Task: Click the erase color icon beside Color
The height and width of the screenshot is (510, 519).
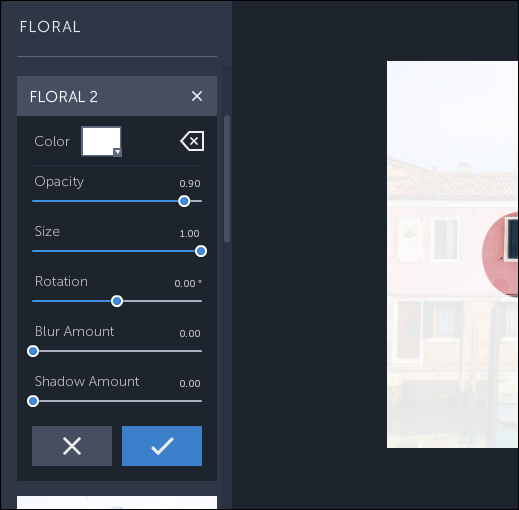Action: (192, 141)
